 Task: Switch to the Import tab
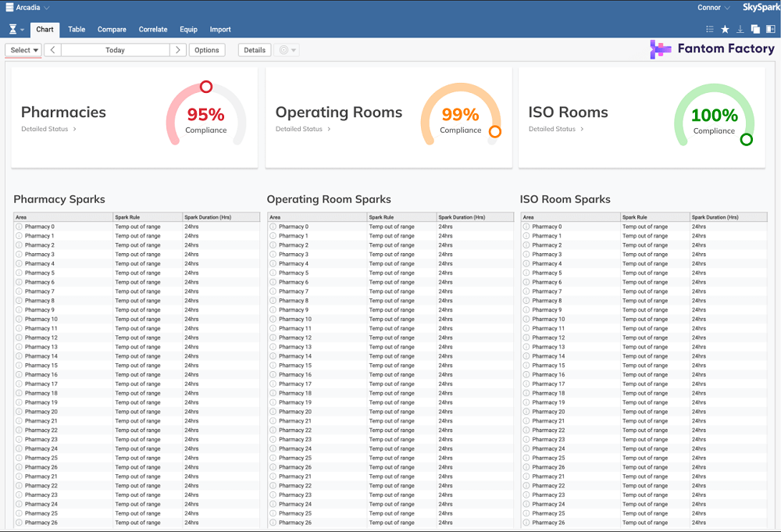pos(220,30)
